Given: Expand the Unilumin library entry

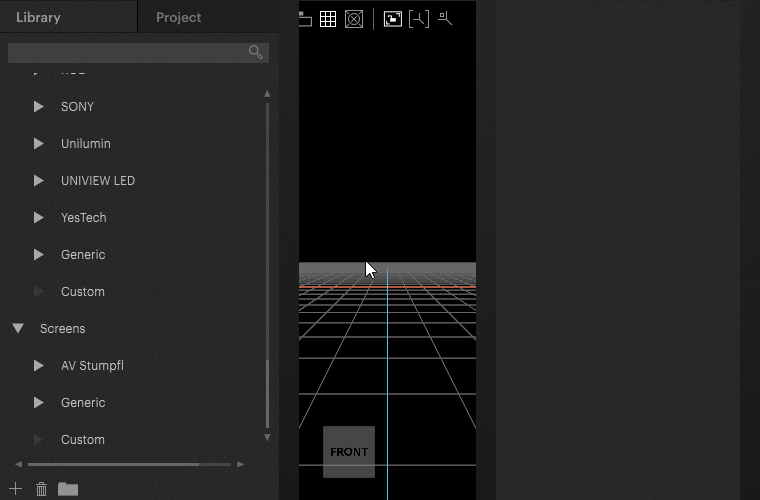Looking at the screenshot, I should pyautogui.click(x=39, y=143).
